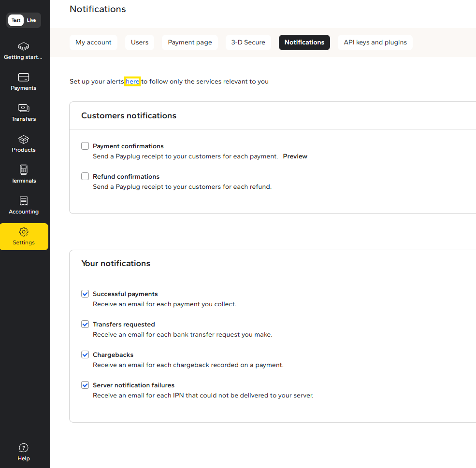Click the 'here' alerts setup link
Image resolution: width=476 pixels, height=468 pixels.
pyautogui.click(x=132, y=82)
